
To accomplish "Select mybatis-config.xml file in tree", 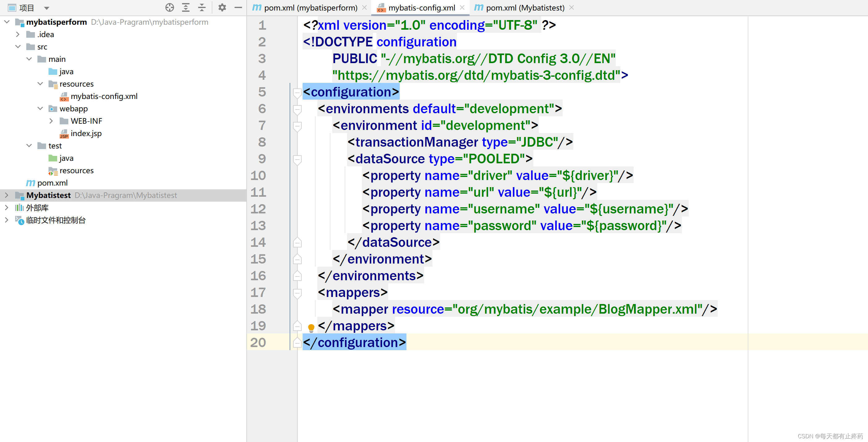I will click(104, 97).
